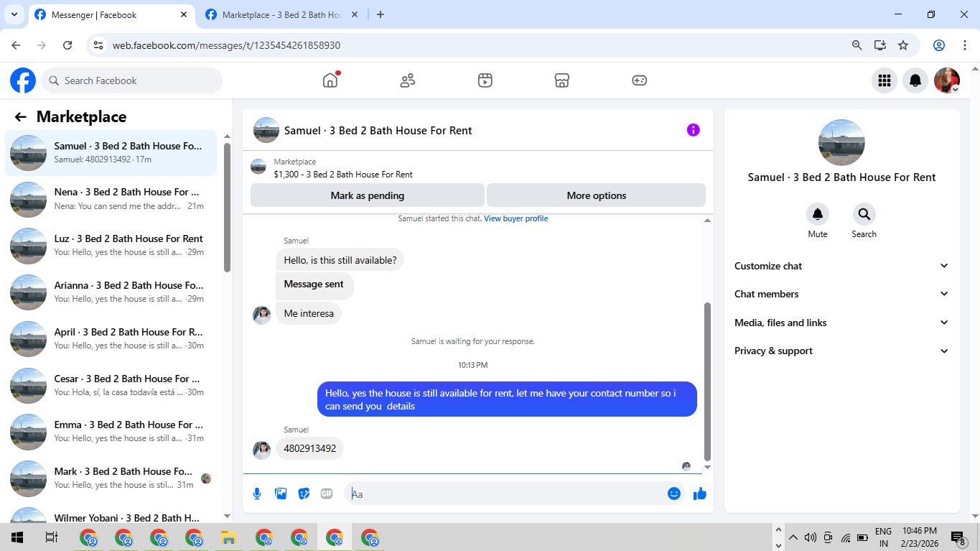Open the Facebook menu grid icon
This screenshot has width=980, height=551.
(885, 80)
